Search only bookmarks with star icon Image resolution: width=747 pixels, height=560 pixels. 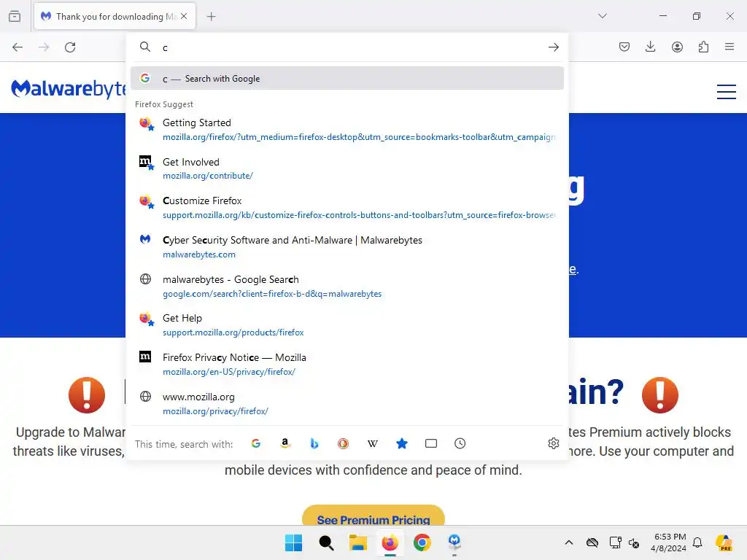click(402, 443)
